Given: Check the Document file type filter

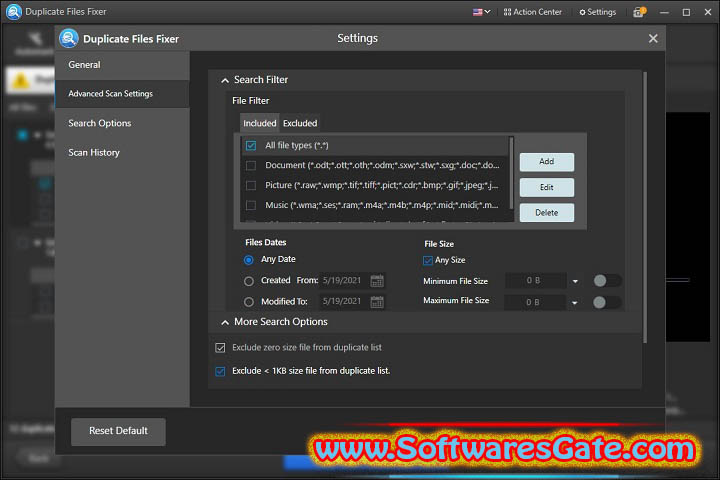Looking at the screenshot, I should [x=251, y=165].
